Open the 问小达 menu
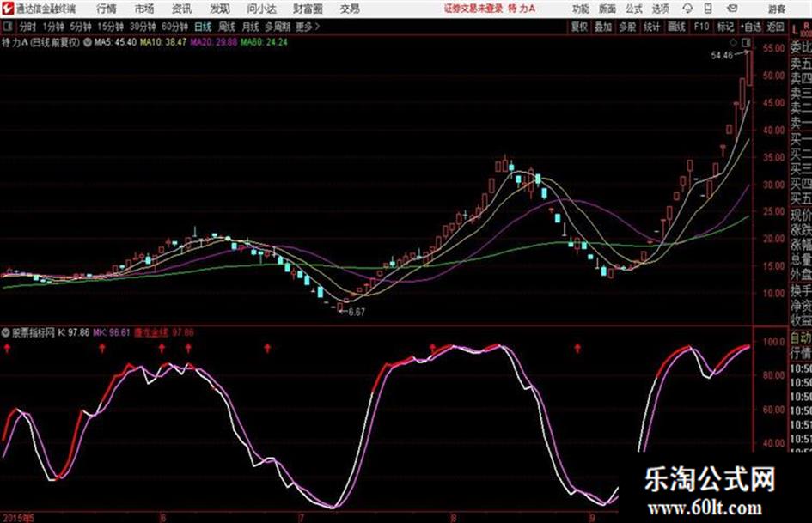Image resolution: width=812 pixels, height=523 pixels. pyautogui.click(x=261, y=9)
